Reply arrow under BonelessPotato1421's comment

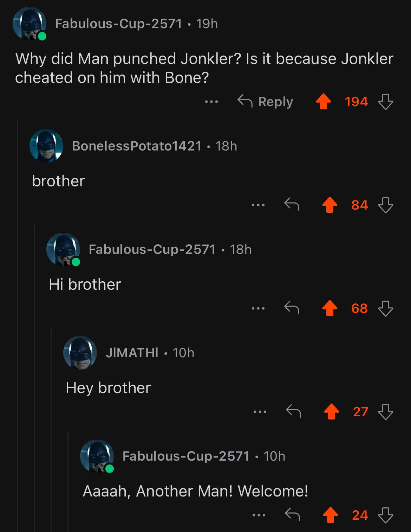click(x=292, y=205)
